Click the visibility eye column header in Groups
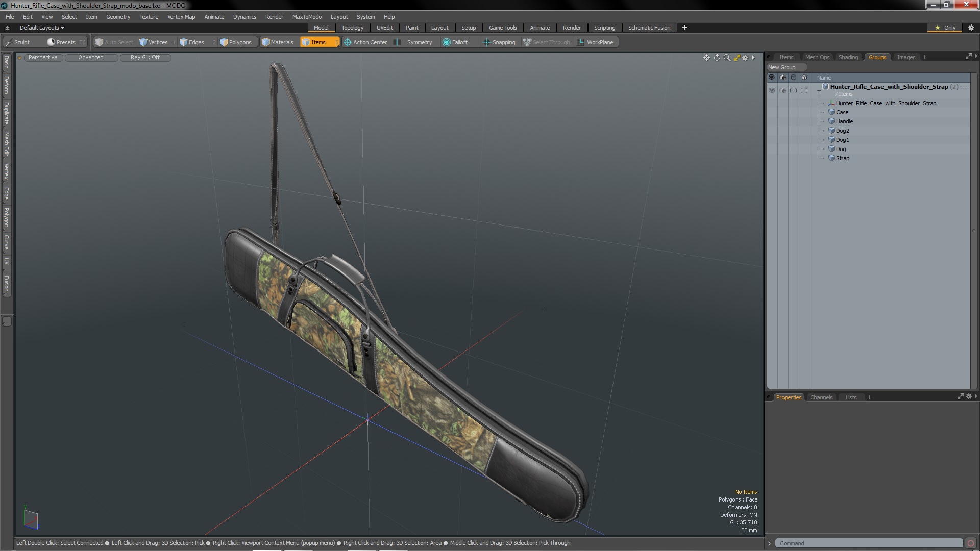The image size is (980, 551). coord(772,78)
